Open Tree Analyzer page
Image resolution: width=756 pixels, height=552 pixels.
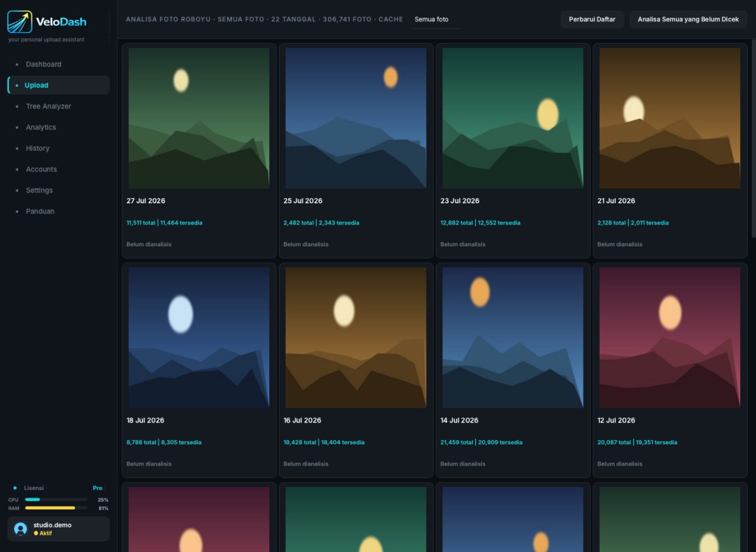click(x=58, y=106)
